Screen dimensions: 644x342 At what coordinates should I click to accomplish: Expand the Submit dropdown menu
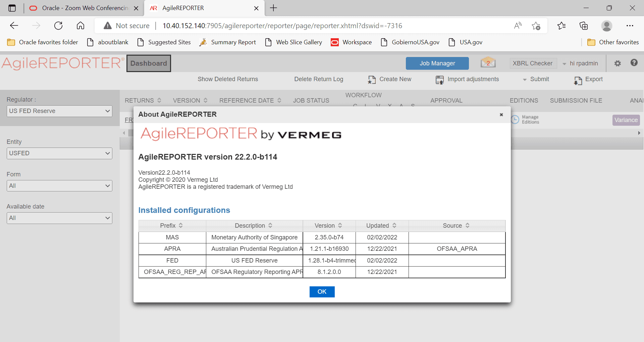pyautogui.click(x=536, y=79)
